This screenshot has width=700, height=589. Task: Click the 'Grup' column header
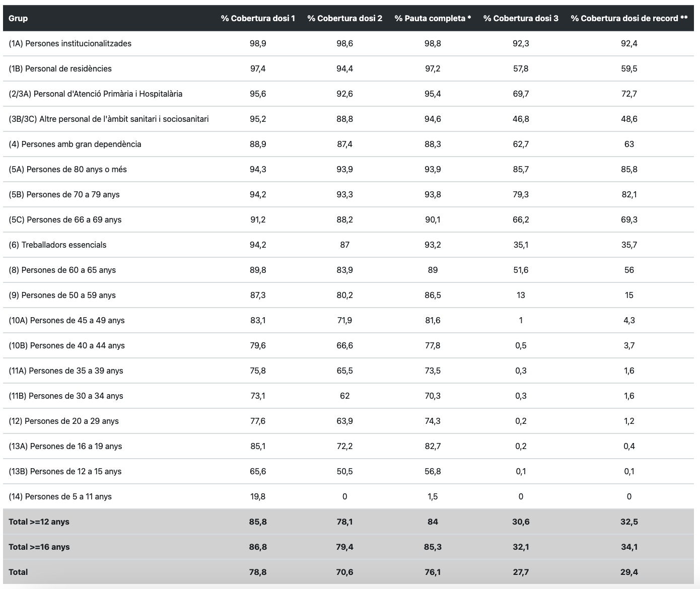click(18, 18)
